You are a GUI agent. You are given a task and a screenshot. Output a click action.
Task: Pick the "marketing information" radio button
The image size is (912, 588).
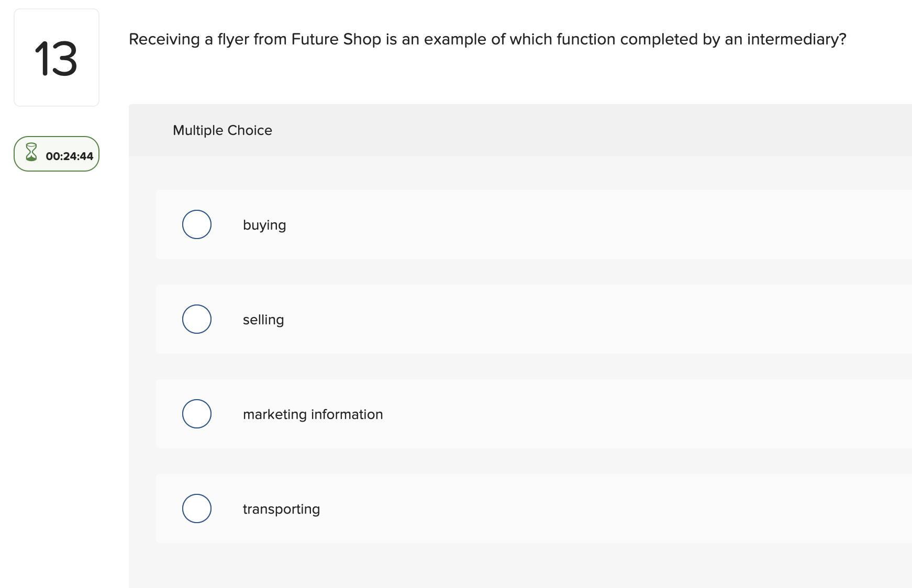pyautogui.click(x=197, y=414)
